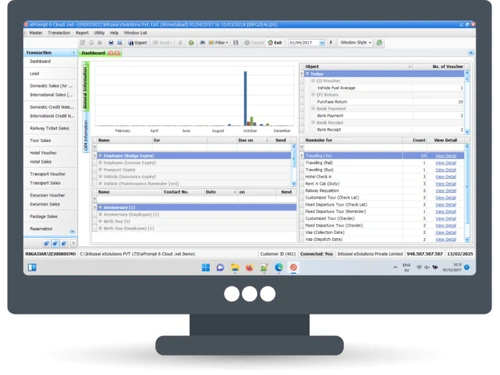
Task: Expand the Birth Day (5) row
Action: [100, 221]
